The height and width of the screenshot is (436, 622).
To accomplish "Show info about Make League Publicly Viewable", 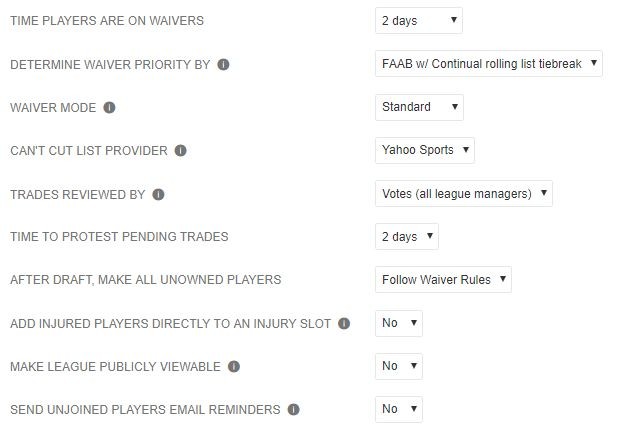I will (234, 367).
